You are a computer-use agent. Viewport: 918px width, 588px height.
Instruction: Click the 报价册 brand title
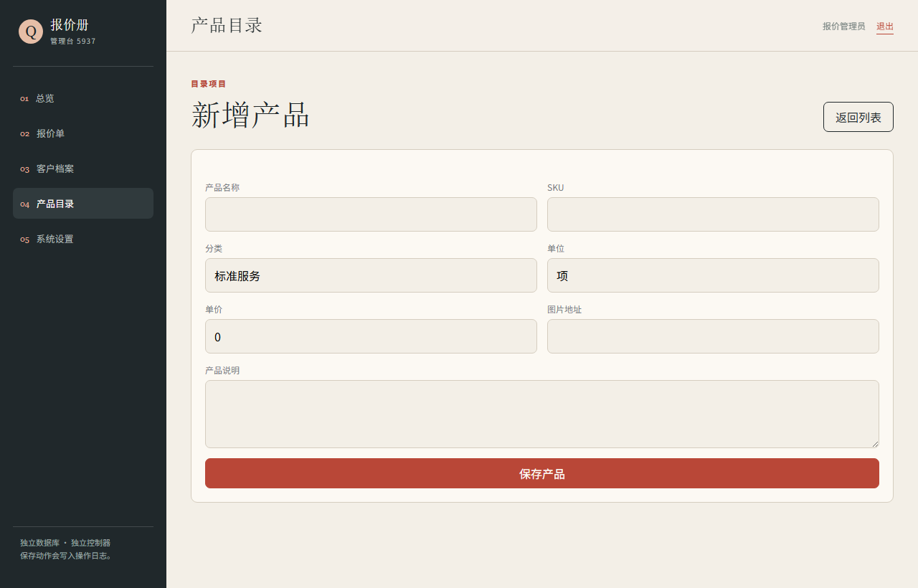click(70, 25)
